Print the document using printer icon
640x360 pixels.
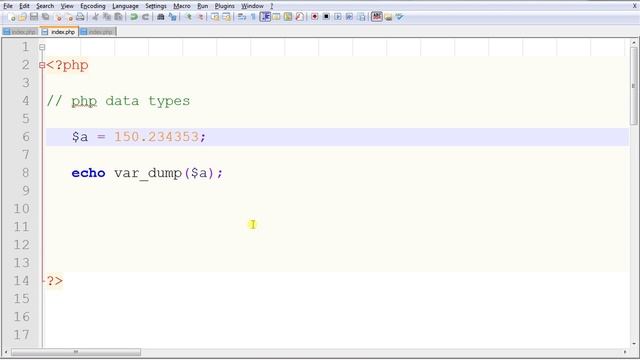tap(80, 17)
